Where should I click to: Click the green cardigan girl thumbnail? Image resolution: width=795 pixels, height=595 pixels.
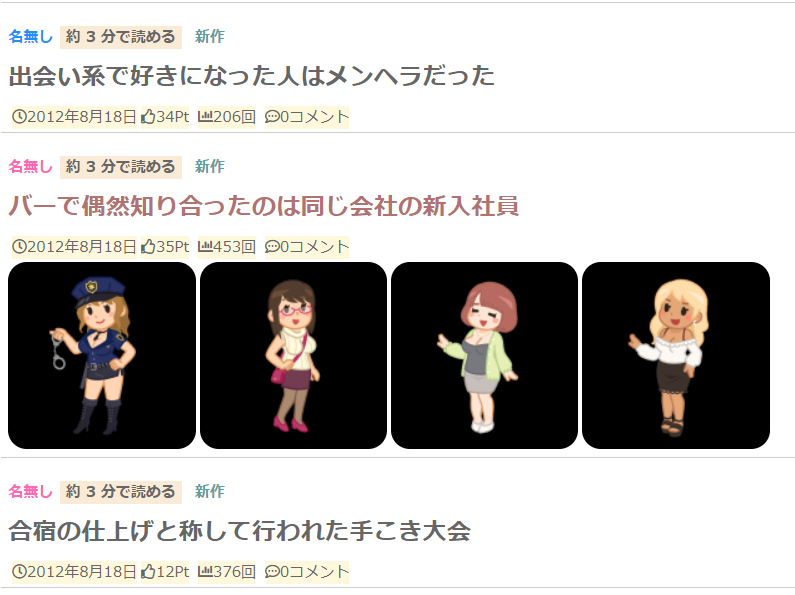484,355
